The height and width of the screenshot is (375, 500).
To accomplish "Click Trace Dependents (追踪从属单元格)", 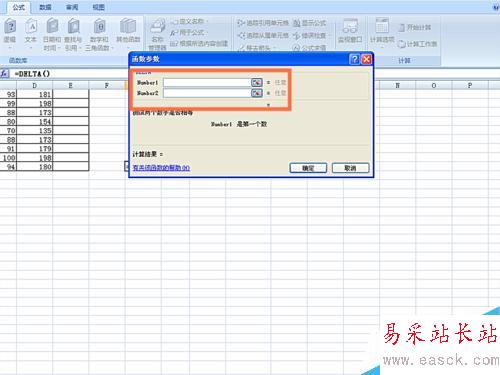I will coord(263,35).
